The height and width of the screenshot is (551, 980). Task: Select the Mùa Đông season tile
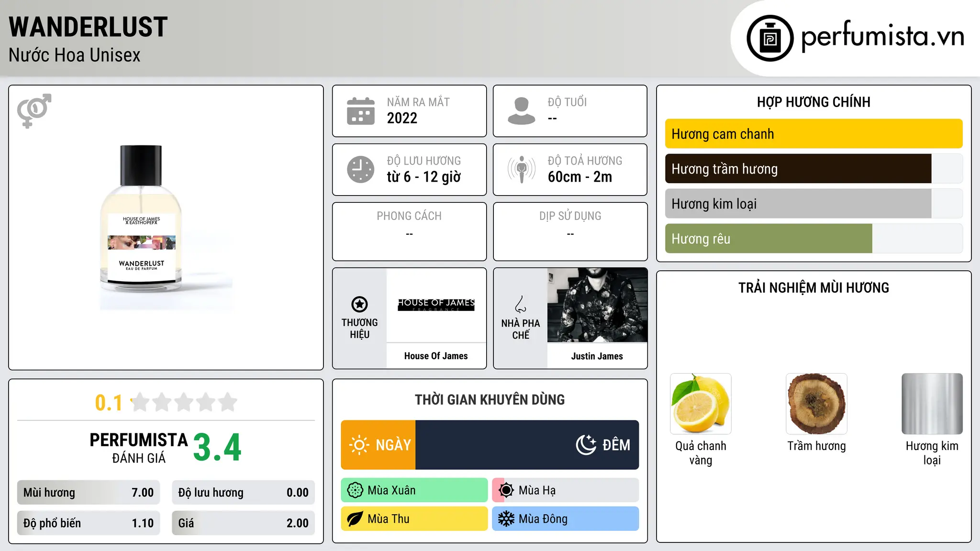point(566,519)
